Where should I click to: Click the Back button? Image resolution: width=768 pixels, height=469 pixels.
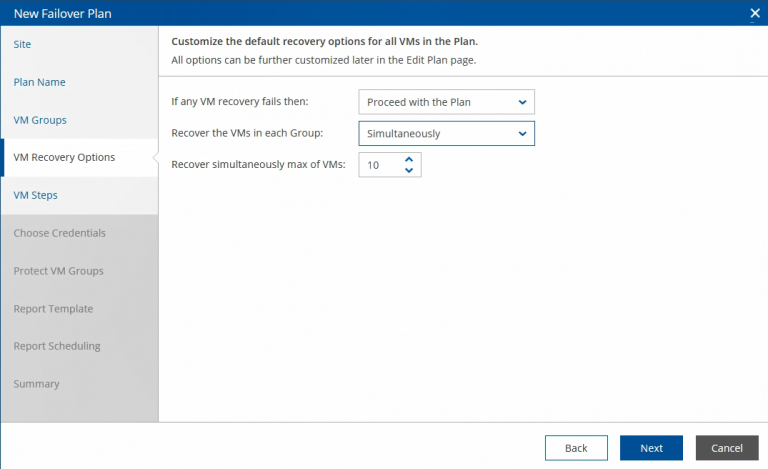coord(576,448)
